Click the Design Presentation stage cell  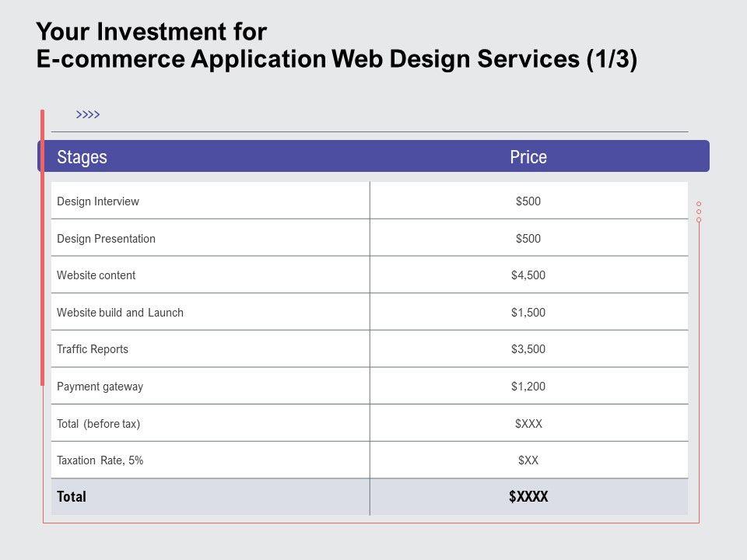pyautogui.click(x=106, y=239)
